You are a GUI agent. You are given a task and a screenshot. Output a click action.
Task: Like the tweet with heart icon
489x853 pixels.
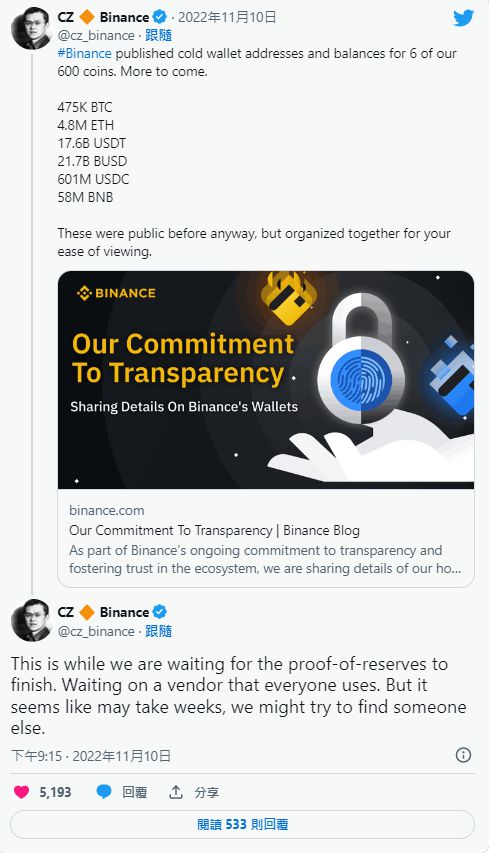(x=22, y=792)
